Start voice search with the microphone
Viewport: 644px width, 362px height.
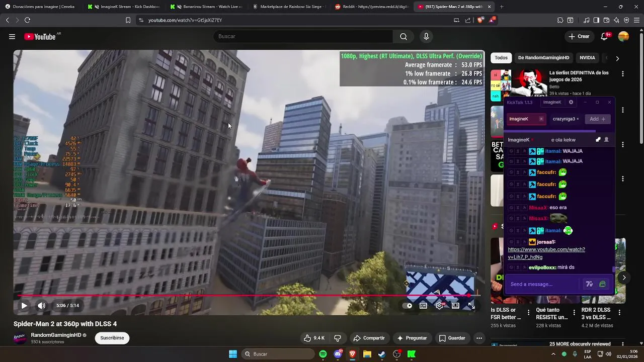[x=426, y=36]
